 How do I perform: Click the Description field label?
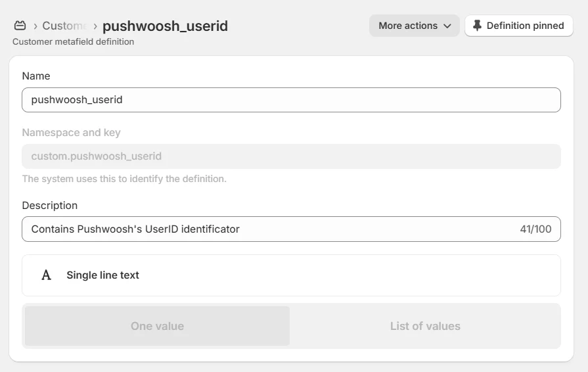pos(50,206)
